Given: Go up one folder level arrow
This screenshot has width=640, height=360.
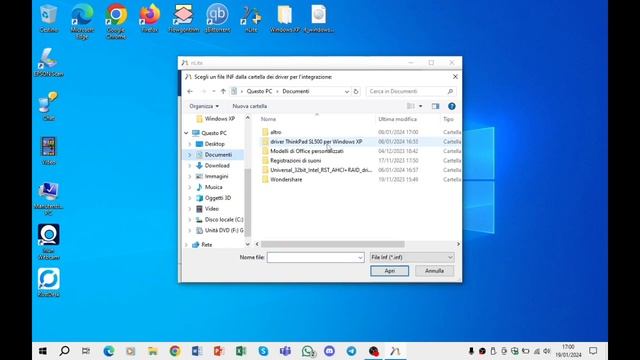Looking at the screenshot, I should [x=223, y=91].
